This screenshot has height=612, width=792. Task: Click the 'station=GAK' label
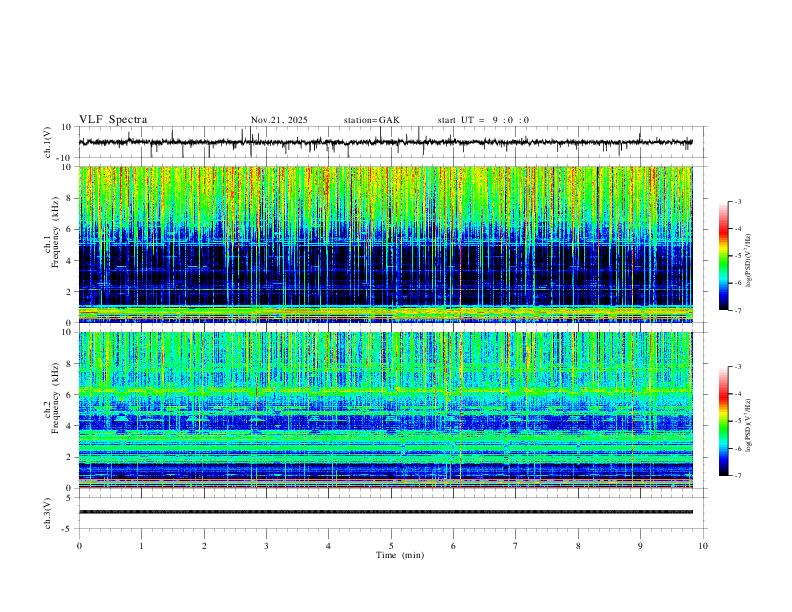point(371,120)
